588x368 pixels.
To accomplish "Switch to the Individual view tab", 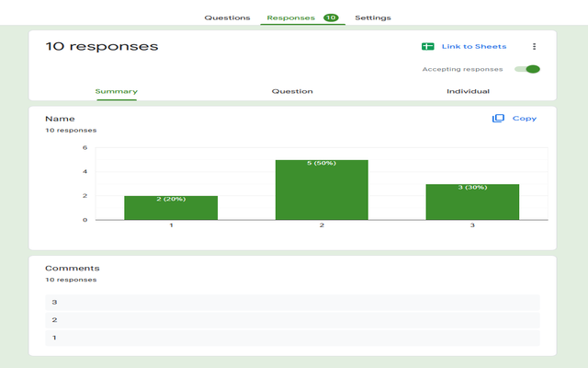I will point(468,91).
